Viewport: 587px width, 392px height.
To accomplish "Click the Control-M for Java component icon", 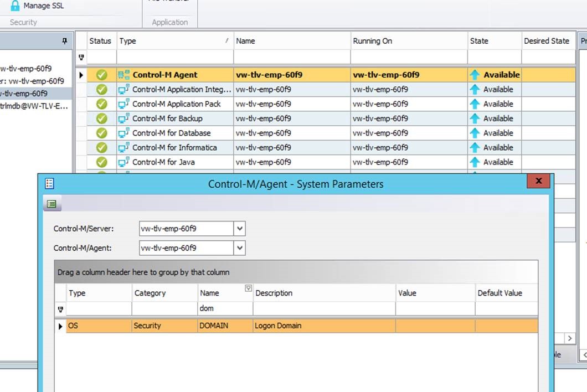I will click(x=123, y=162).
